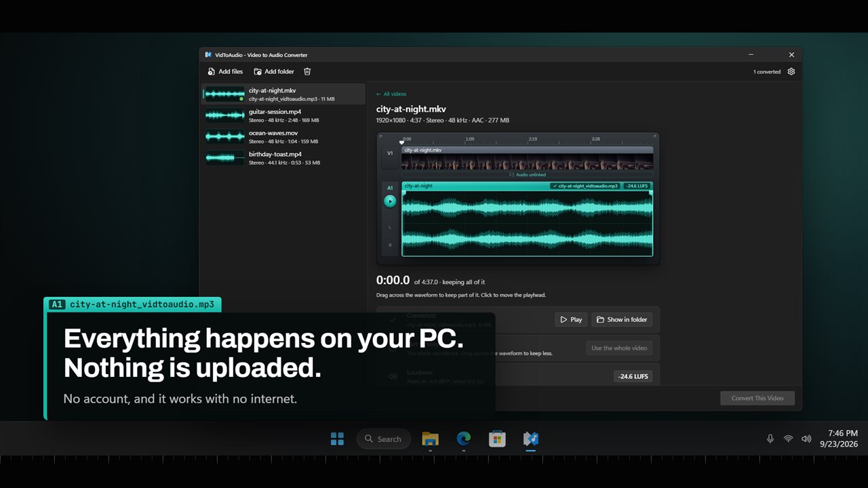Click the Audio unlinked link indicator
The image size is (868, 488).
(527, 175)
